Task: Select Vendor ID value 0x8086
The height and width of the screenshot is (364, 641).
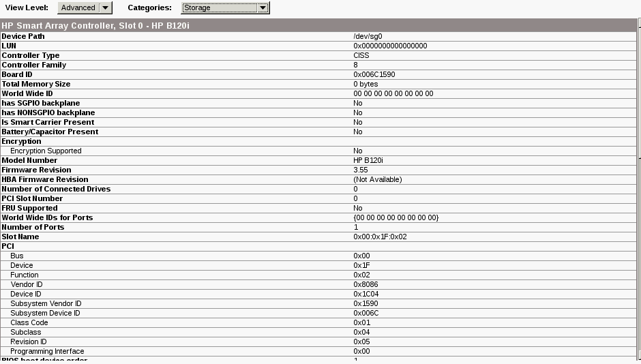Action: (366, 284)
